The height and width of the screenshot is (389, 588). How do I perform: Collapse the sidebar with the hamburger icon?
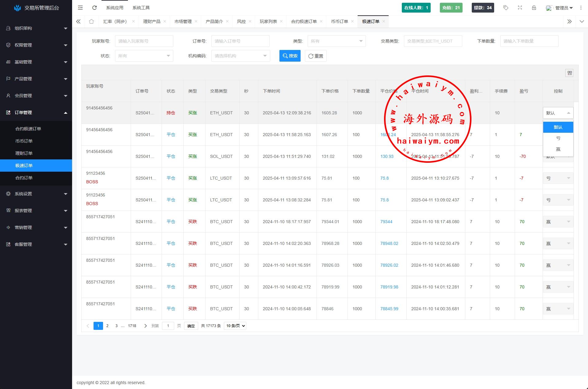tap(80, 8)
